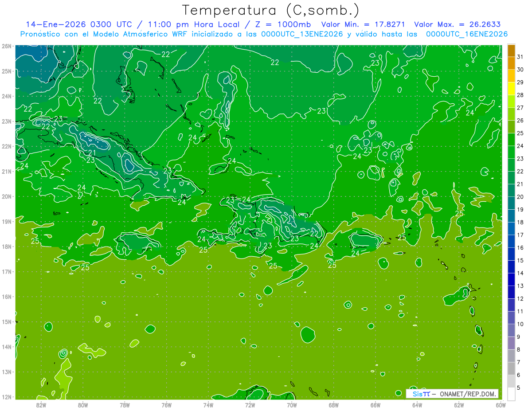
Task: Click the "ONAMET/REP.DOM." credit label
Action: click(x=469, y=394)
